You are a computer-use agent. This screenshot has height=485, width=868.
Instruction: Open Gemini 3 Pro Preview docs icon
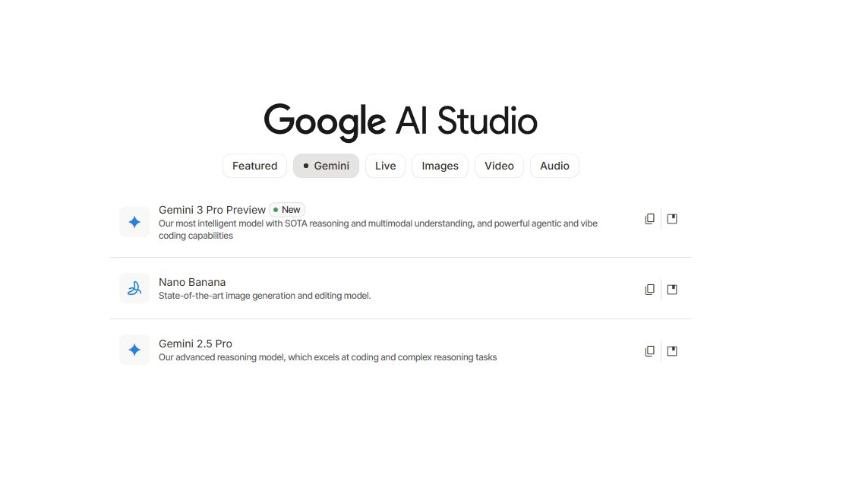[x=672, y=219]
